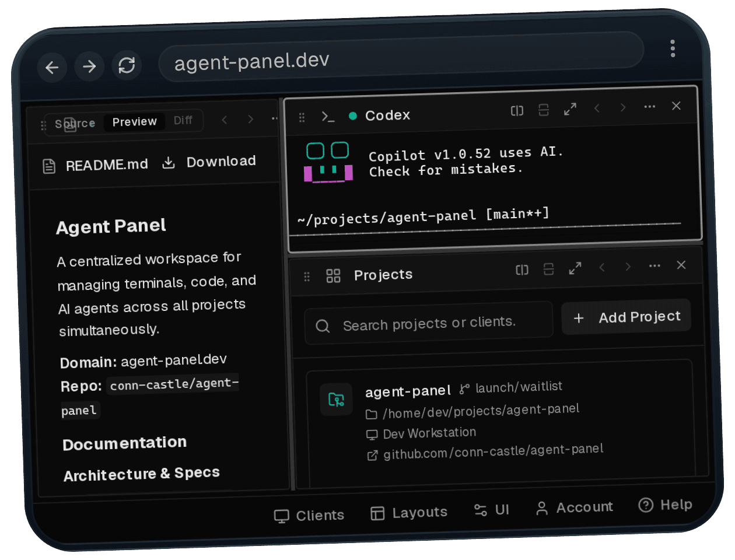This screenshot has height=560, width=735.
Task: Click the Add Project button
Action: (626, 317)
